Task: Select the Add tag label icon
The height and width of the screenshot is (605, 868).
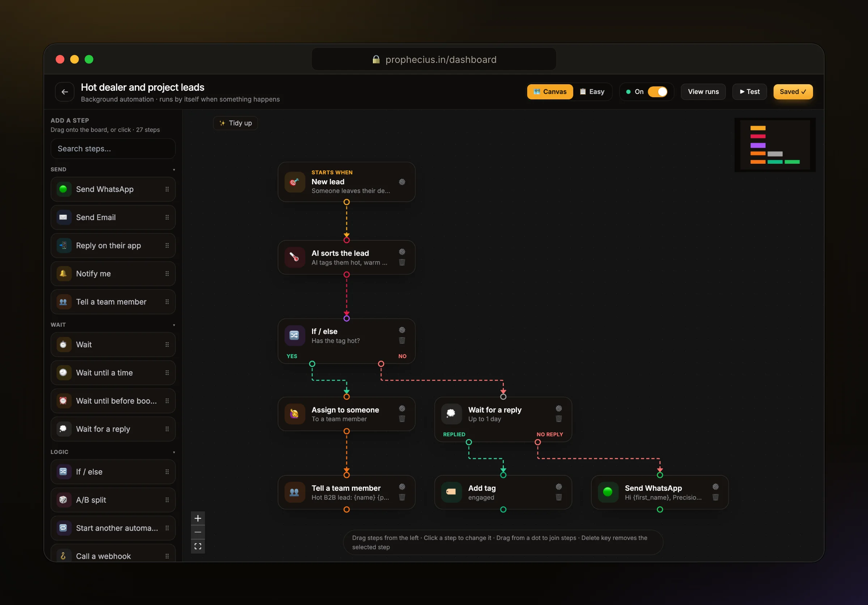Action: [451, 492]
